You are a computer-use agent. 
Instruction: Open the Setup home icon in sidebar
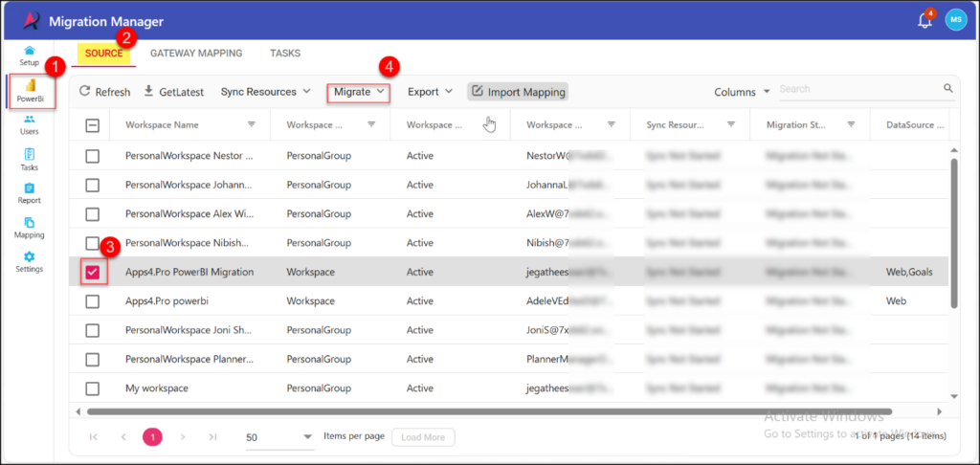(30, 51)
